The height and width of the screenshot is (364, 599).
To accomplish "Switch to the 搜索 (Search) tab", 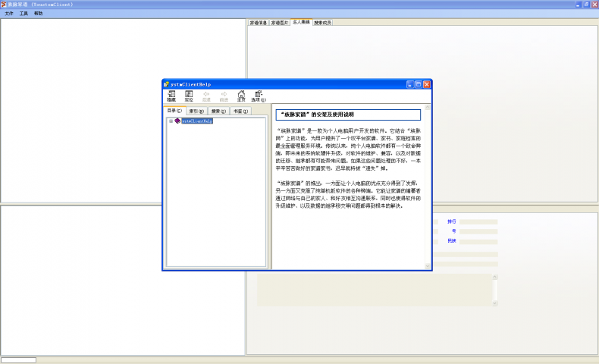I will click(218, 111).
